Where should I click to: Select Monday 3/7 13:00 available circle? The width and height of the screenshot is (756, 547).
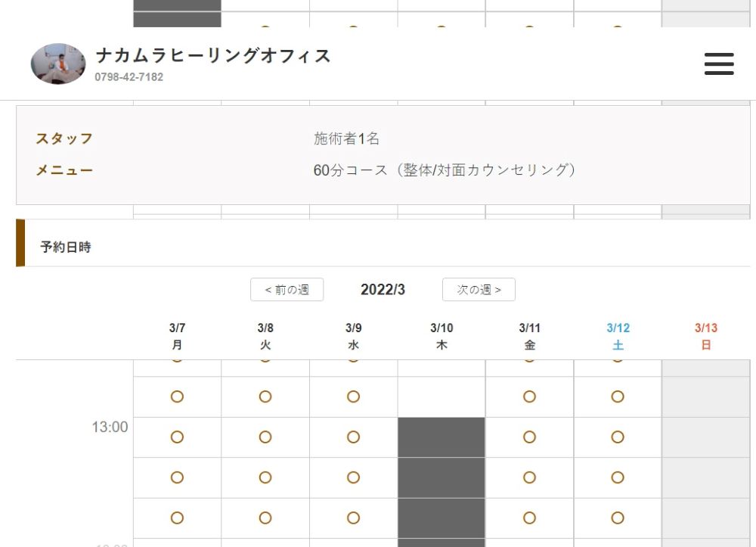(177, 437)
